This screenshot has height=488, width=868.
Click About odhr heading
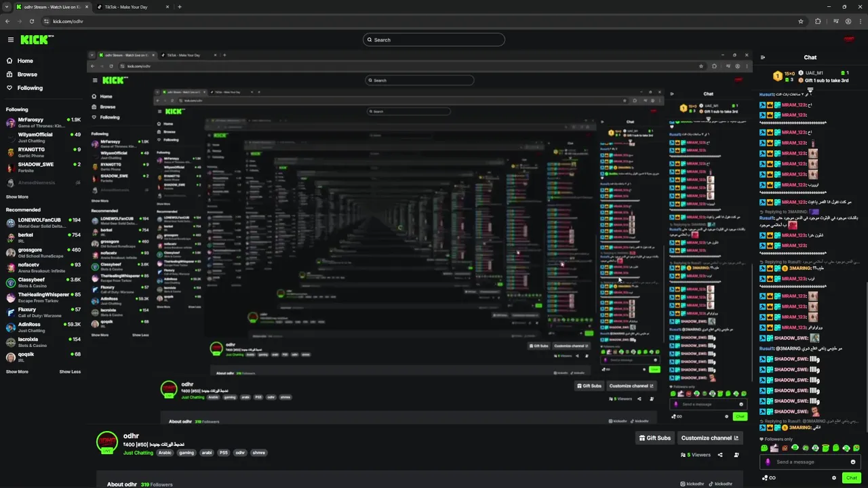coord(121,485)
